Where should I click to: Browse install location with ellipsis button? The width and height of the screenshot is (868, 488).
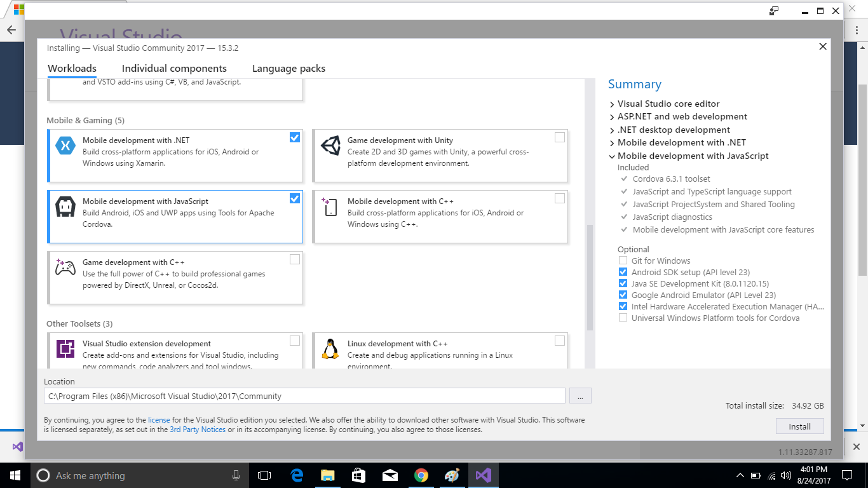[x=580, y=396]
